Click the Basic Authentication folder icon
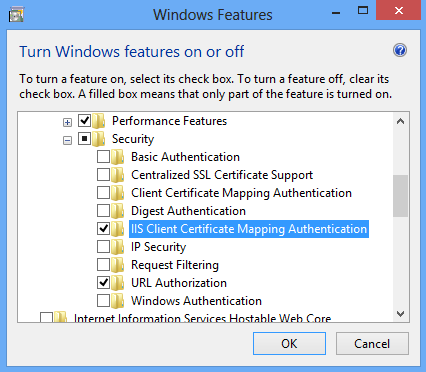426x372 pixels. pos(118,157)
